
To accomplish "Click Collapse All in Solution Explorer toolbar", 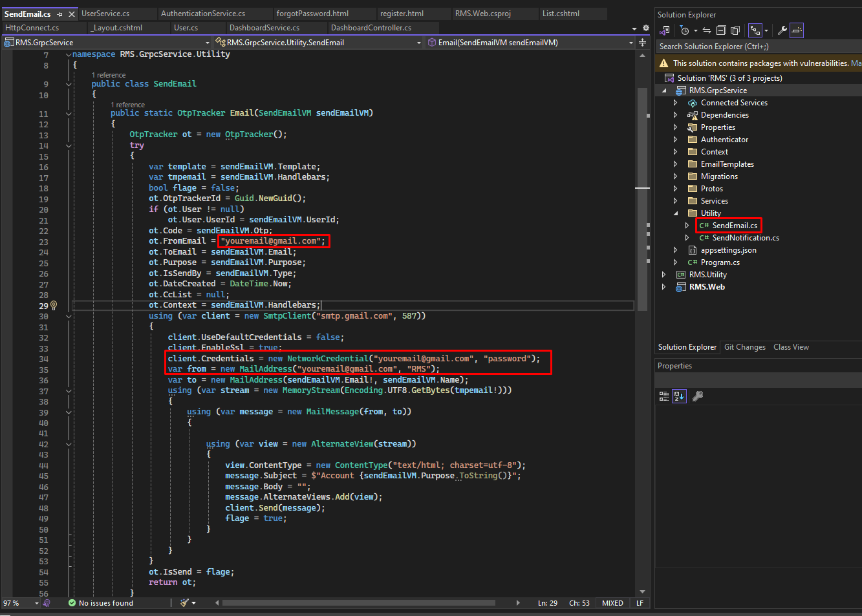I will [x=721, y=30].
